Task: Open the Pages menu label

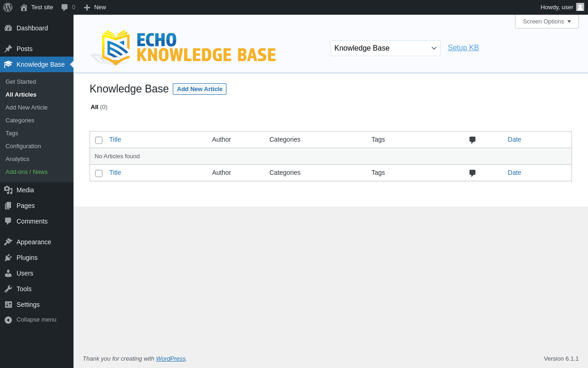Action: coord(26,206)
